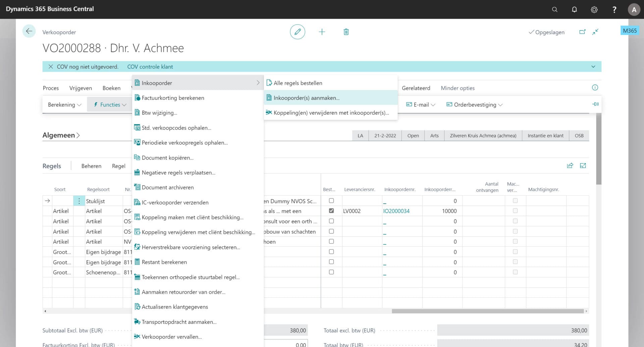The height and width of the screenshot is (347, 644).
Task: Select Herverstrekbare voorziening selecteren...
Action: click(198, 247)
